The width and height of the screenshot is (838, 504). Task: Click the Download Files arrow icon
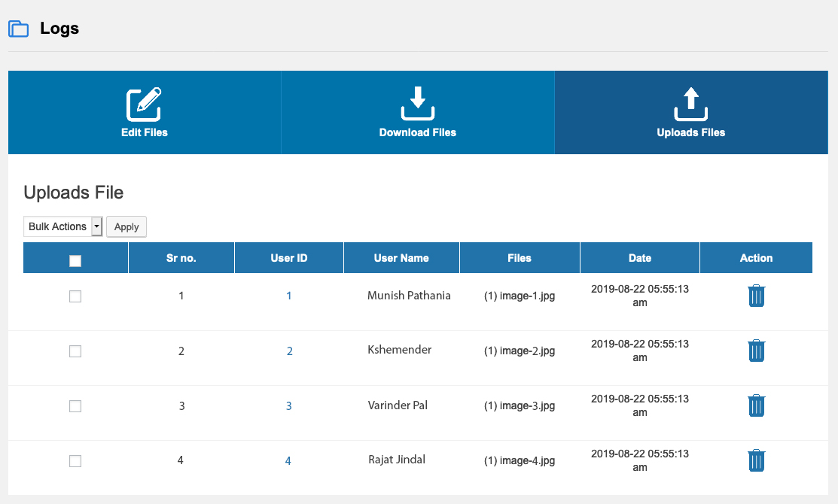[x=418, y=104]
